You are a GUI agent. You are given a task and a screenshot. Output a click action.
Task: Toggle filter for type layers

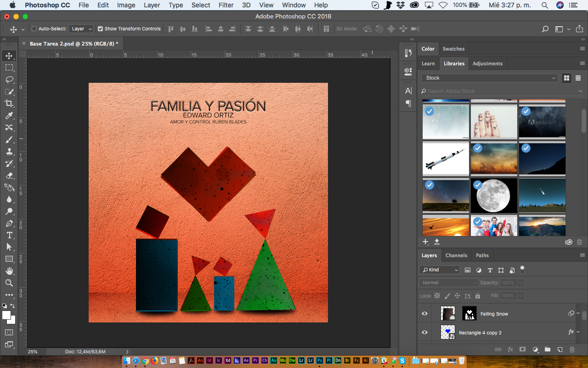pyautogui.click(x=490, y=270)
